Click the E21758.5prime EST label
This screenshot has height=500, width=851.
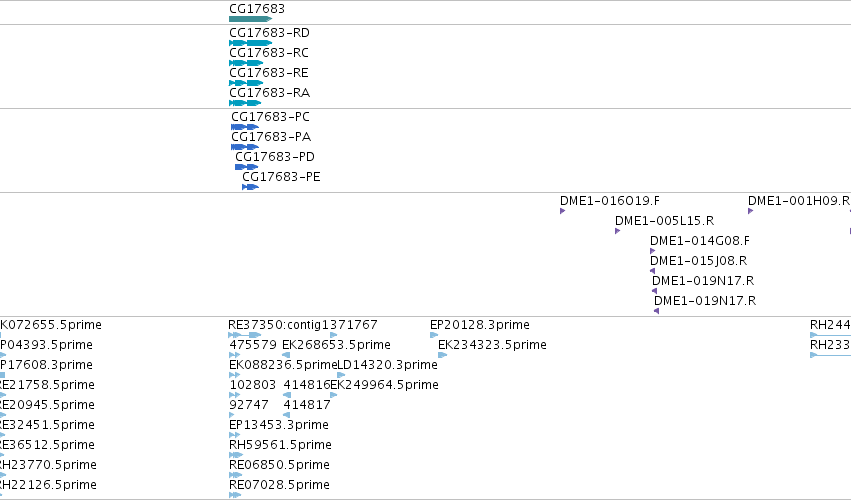47,385
